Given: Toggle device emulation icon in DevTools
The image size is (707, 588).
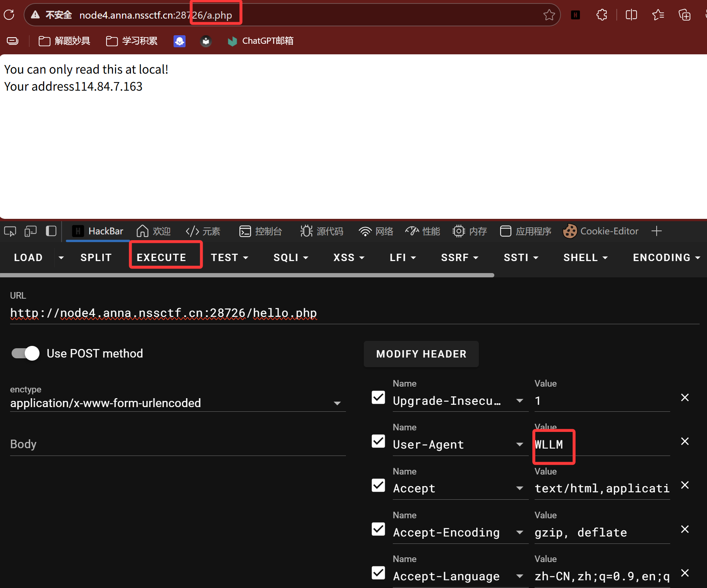Looking at the screenshot, I should click(x=31, y=231).
